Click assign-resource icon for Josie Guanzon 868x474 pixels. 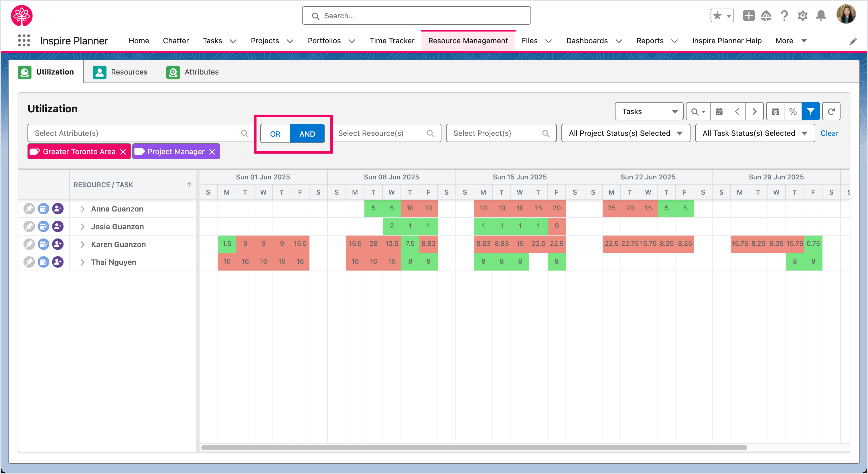point(58,226)
